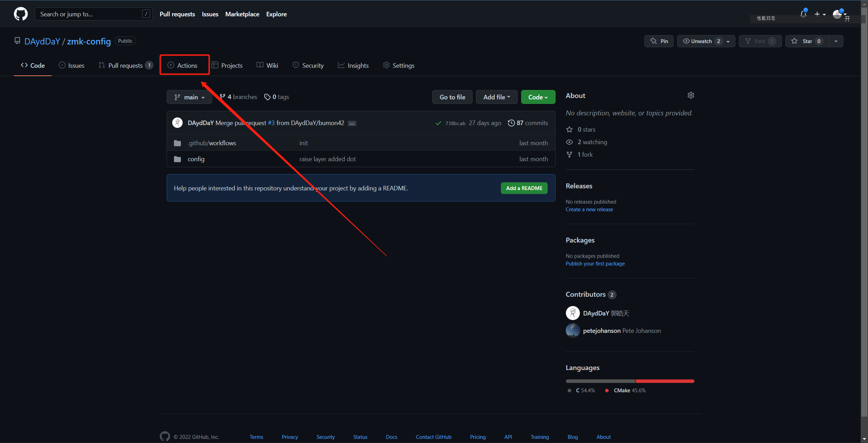Viewport: 868px width, 443px height.
Task: Open the .github/workflows folder
Action: (212, 143)
